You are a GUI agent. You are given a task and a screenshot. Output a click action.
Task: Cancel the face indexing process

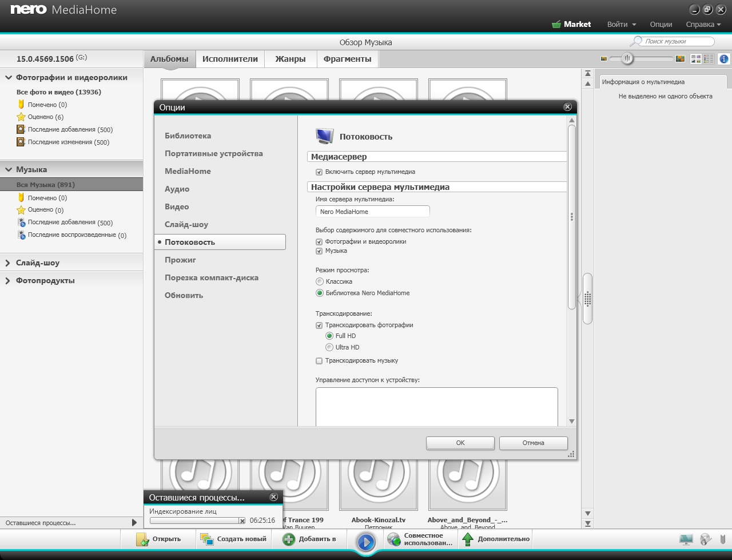click(x=242, y=521)
